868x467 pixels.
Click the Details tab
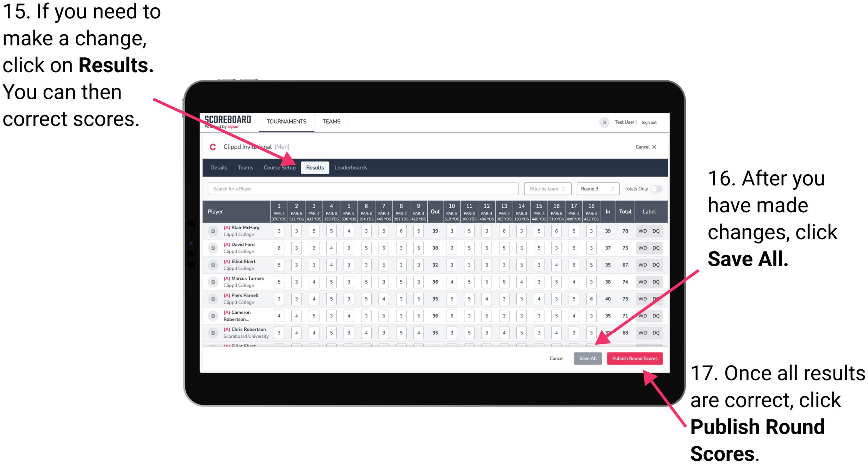click(218, 167)
